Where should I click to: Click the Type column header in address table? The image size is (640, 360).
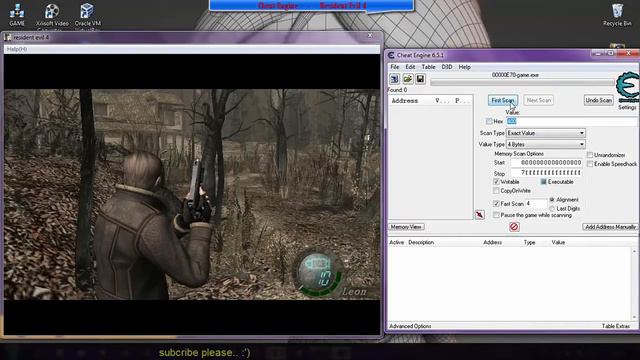[x=529, y=242]
